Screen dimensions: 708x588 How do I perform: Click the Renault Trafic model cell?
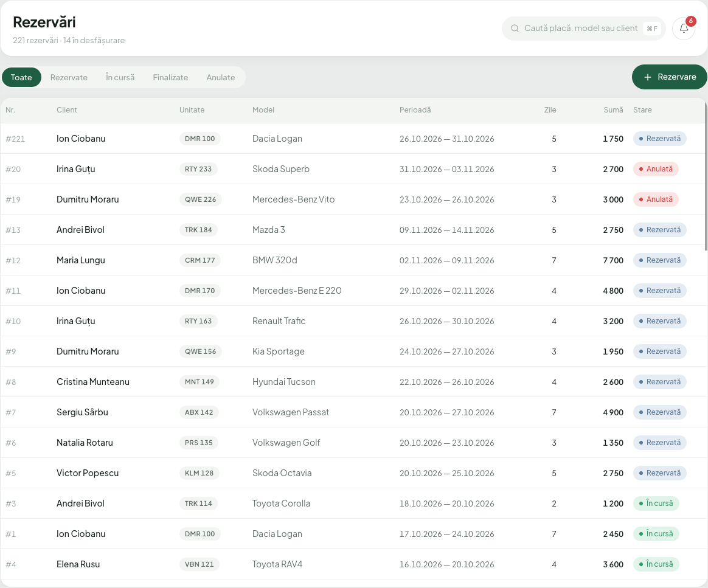pyautogui.click(x=279, y=321)
